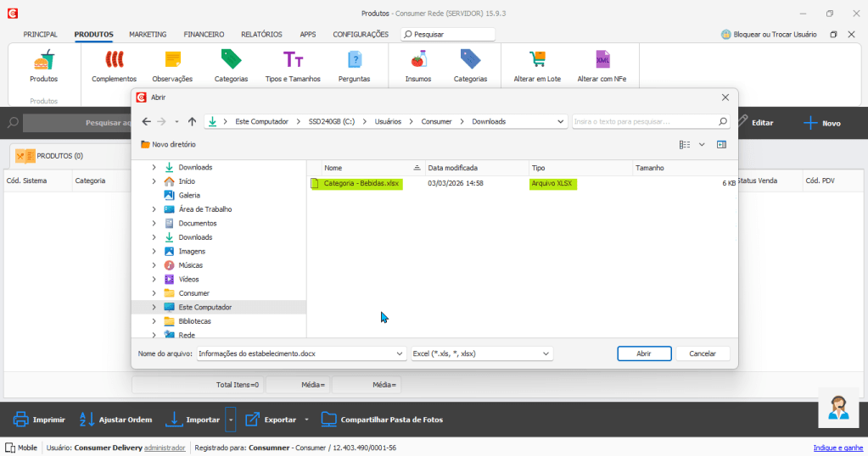This screenshot has height=456, width=868.
Task: Open the Insumos icon
Action: pos(417,61)
